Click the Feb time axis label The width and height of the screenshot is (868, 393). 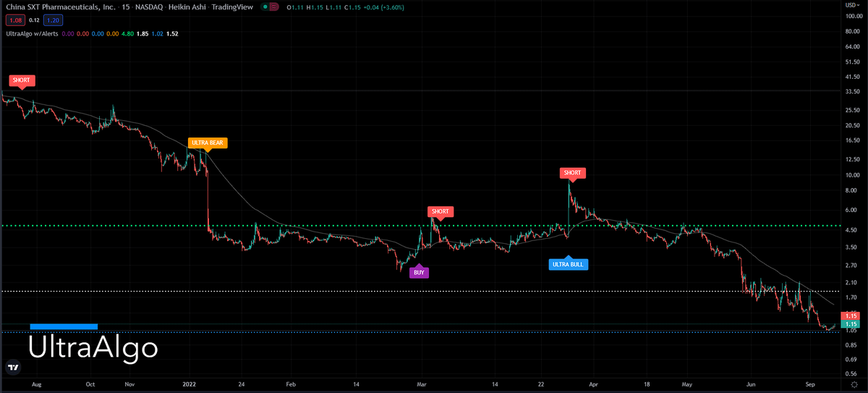coord(291,384)
